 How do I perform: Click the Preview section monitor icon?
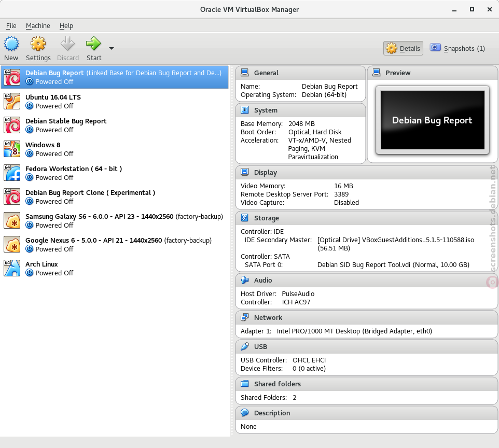[377, 73]
